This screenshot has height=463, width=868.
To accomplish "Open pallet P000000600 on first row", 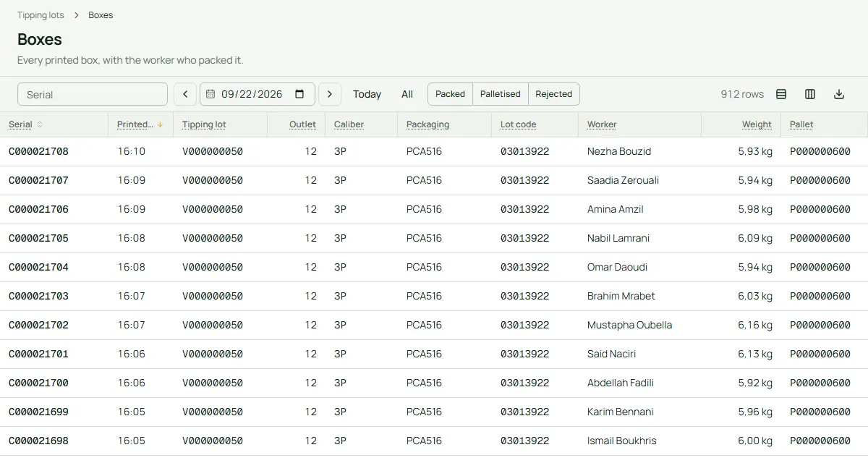I will tap(820, 152).
